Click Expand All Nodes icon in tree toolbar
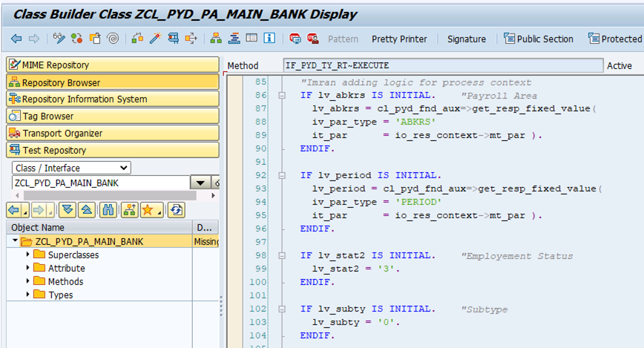The height and width of the screenshot is (348, 644). pos(68,210)
